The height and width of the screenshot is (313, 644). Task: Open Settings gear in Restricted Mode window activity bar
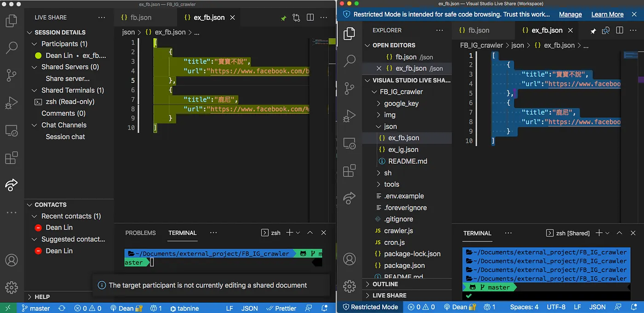(x=350, y=286)
